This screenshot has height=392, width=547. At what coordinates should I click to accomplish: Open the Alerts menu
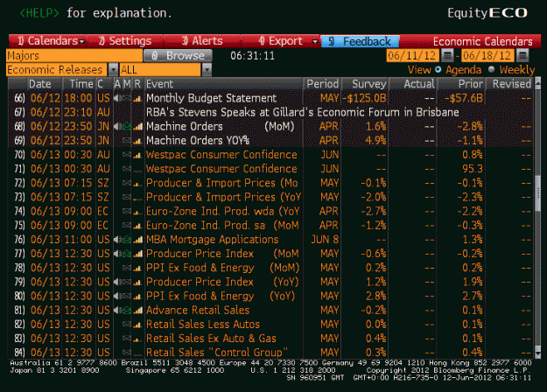(202, 41)
